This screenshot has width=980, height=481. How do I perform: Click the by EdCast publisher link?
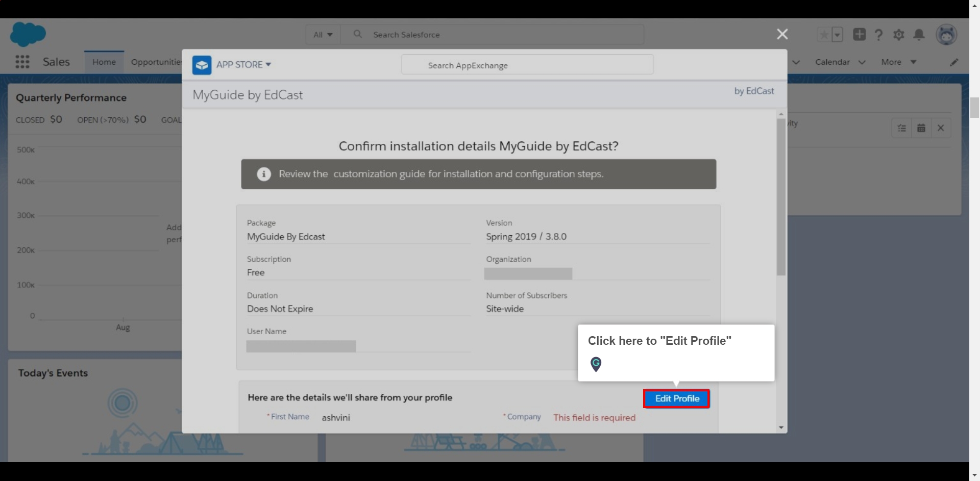(x=754, y=91)
